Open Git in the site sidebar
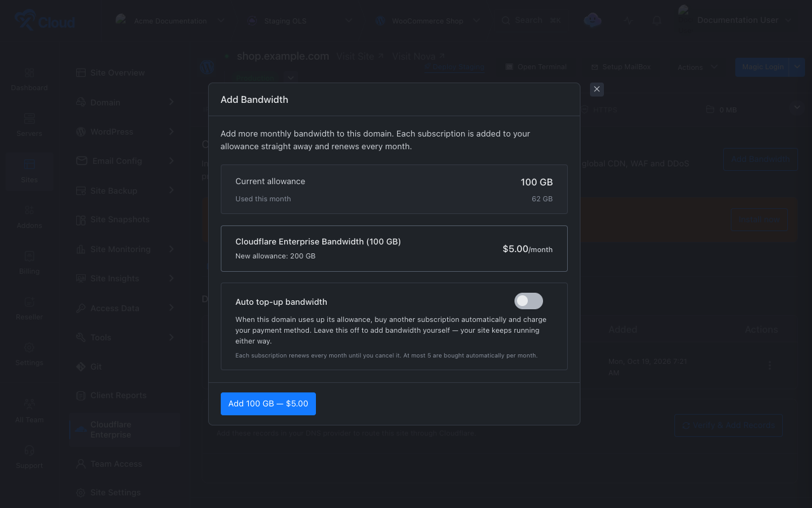This screenshot has width=812, height=508. tap(125, 366)
